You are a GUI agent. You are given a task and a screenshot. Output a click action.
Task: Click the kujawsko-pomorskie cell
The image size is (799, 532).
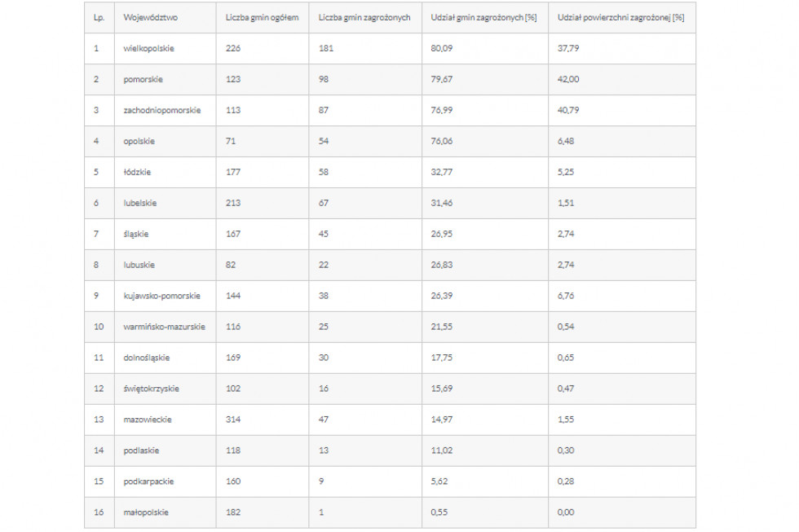tap(161, 296)
